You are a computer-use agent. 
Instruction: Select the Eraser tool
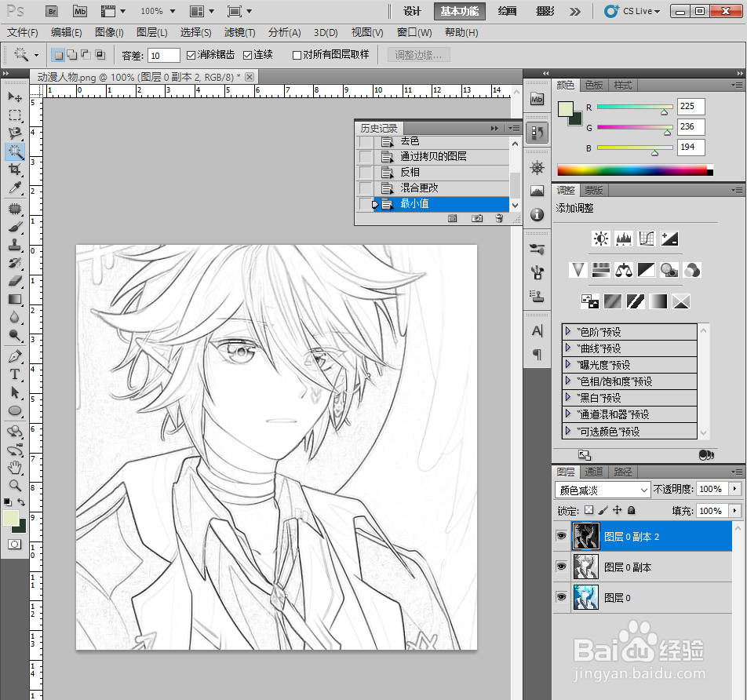pyautogui.click(x=15, y=281)
